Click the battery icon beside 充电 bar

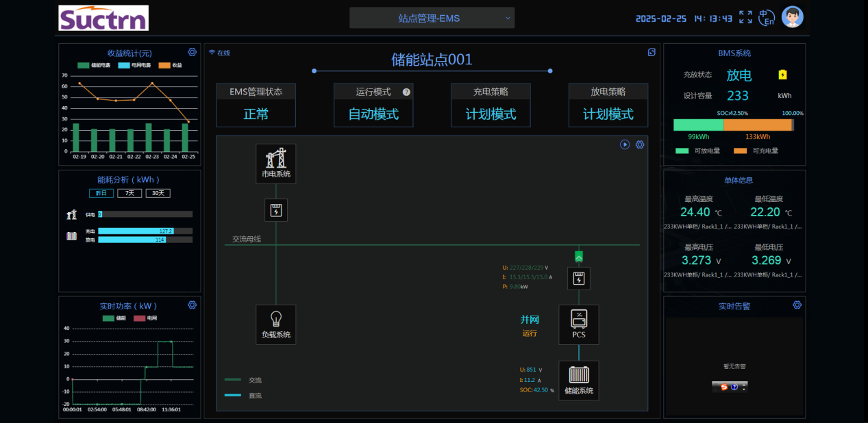pos(71,235)
